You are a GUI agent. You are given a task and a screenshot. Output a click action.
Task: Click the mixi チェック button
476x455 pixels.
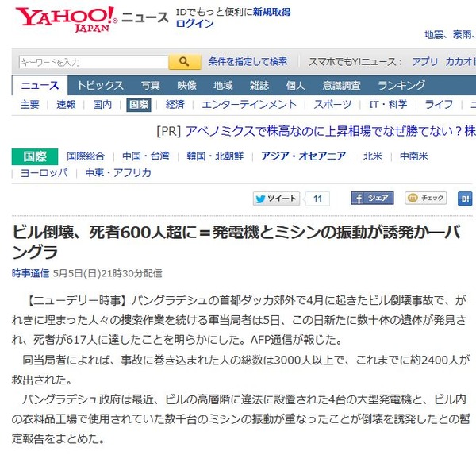click(425, 199)
